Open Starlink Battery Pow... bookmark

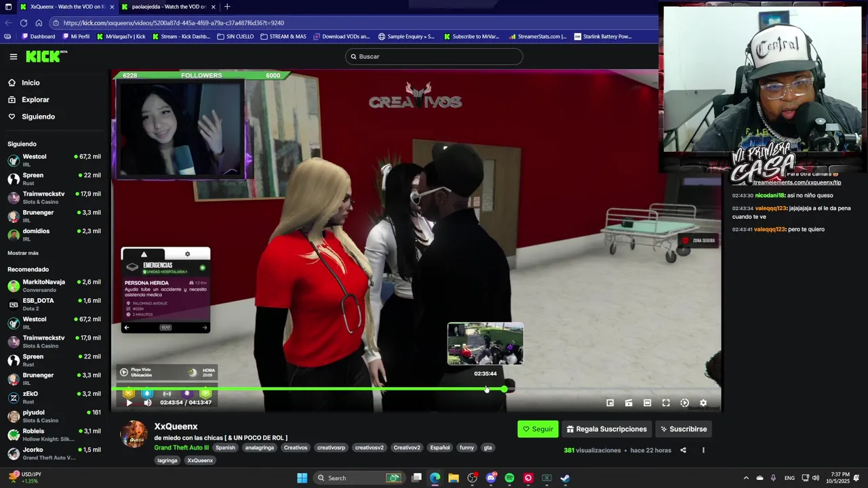603,37
